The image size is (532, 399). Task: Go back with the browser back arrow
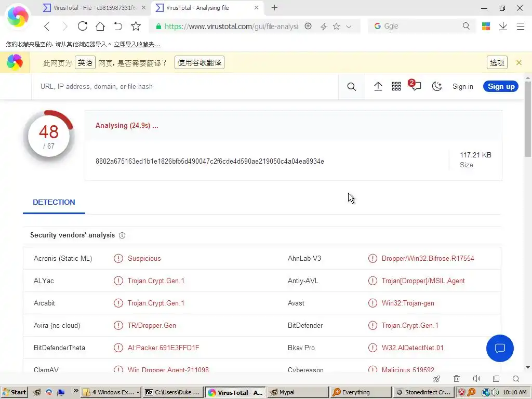tap(47, 26)
